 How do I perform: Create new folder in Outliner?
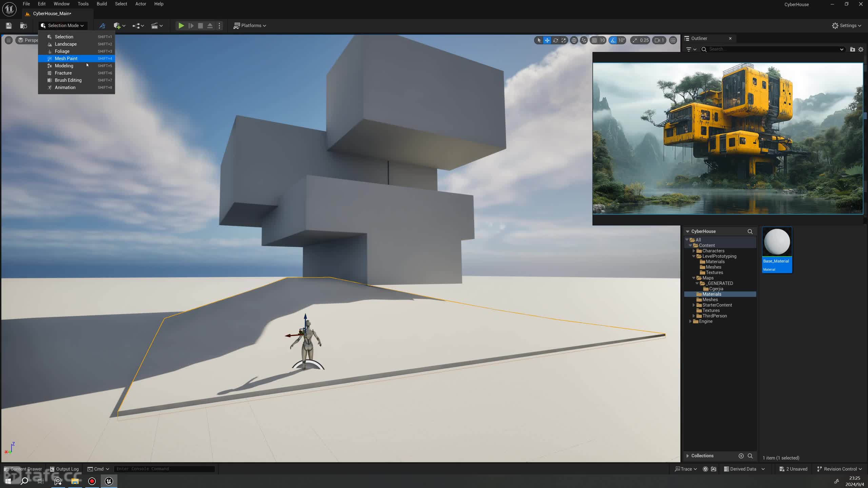point(852,49)
